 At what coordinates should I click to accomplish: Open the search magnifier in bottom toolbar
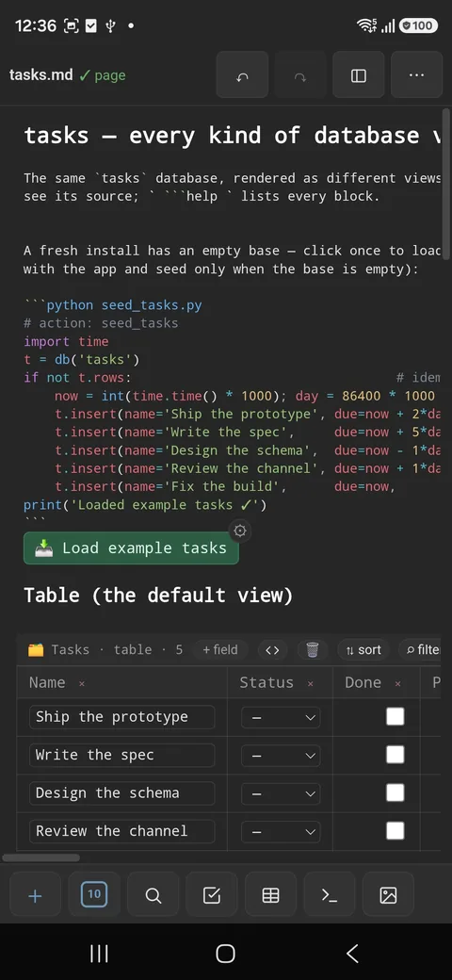click(153, 895)
